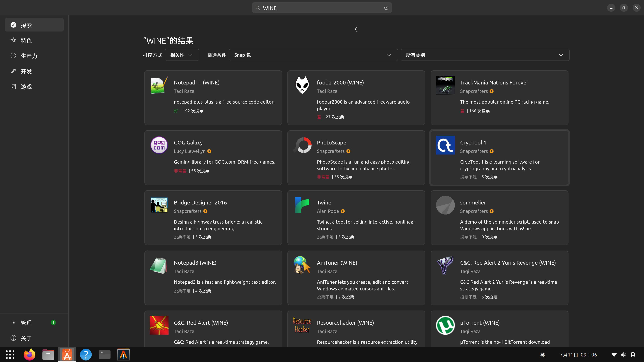Open the Snap 包 filter dropdown
644x362 pixels.
313,55
